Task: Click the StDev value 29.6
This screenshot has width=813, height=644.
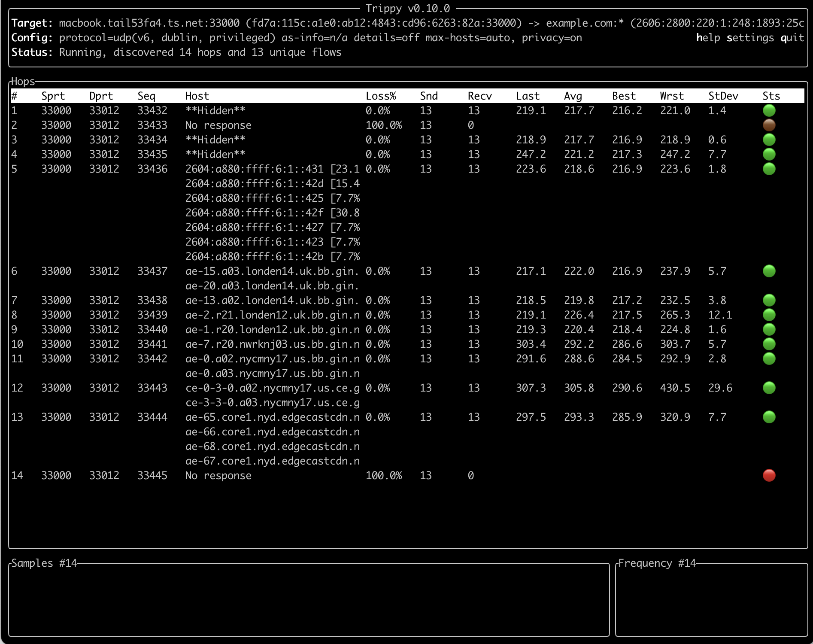Action: coord(720,388)
